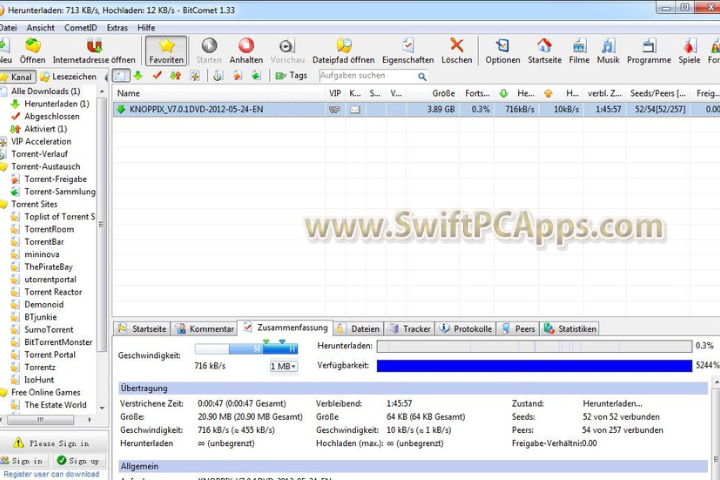The image size is (720, 480).
Task: Go to Startseite home icon in toolbar
Action: [x=545, y=51]
